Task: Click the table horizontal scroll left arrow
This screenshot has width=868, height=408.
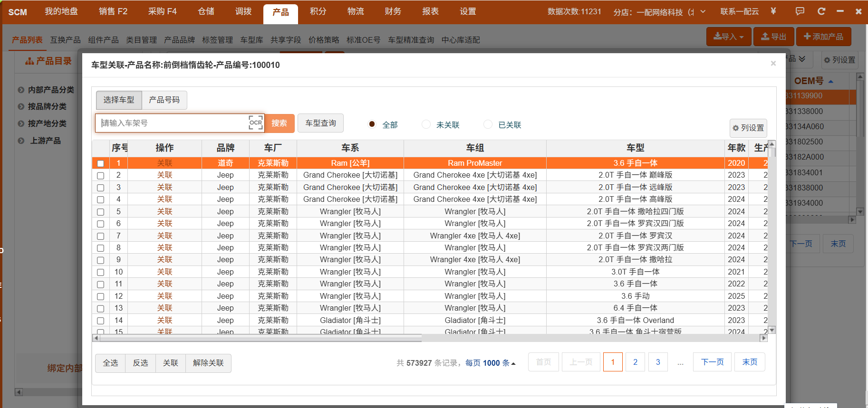Action: click(x=96, y=338)
